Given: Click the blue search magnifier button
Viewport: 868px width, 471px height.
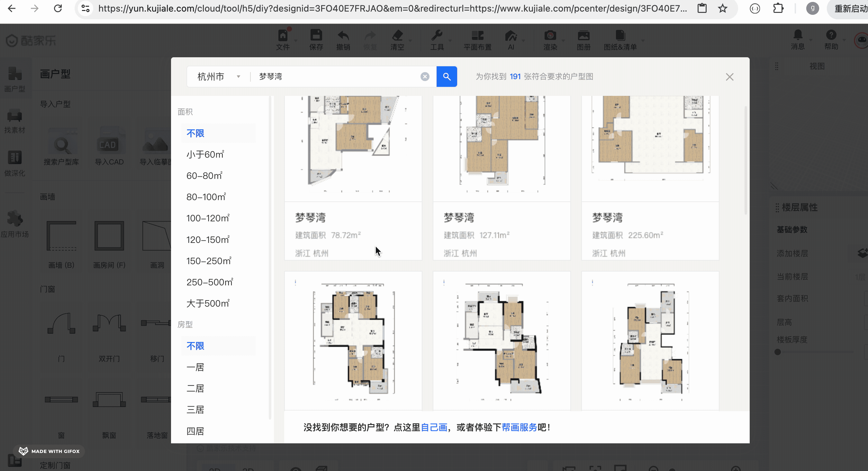Looking at the screenshot, I should (x=447, y=77).
